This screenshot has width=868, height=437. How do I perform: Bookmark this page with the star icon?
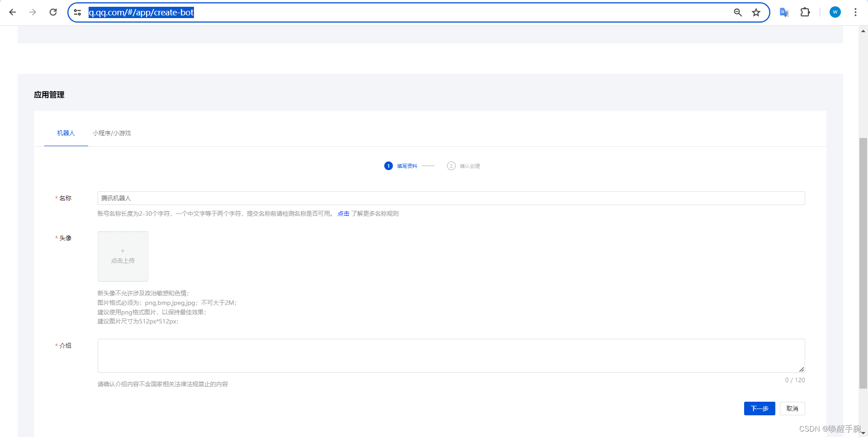(x=756, y=12)
